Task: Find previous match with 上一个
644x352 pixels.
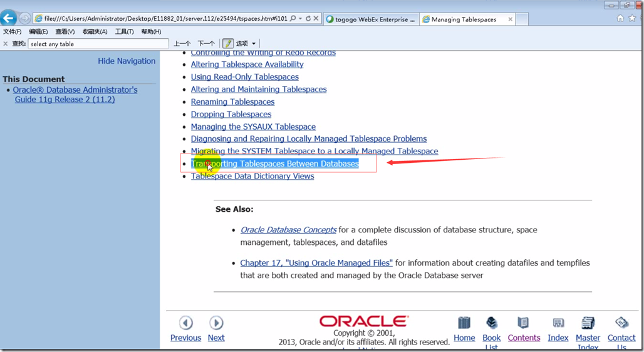Action: point(182,44)
